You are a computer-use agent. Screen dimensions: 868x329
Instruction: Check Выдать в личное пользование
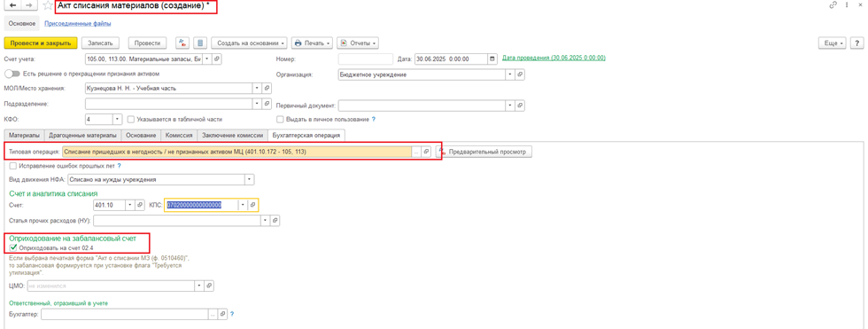pyautogui.click(x=280, y=119)
